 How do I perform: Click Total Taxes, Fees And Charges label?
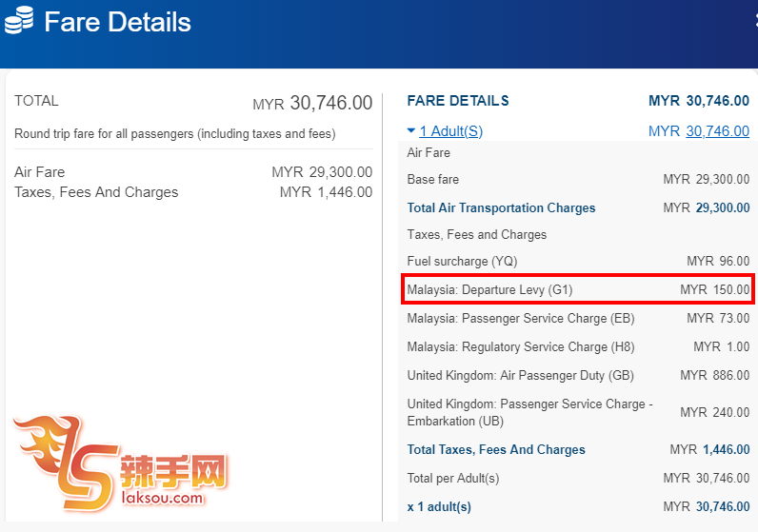(x=496, y=449)
